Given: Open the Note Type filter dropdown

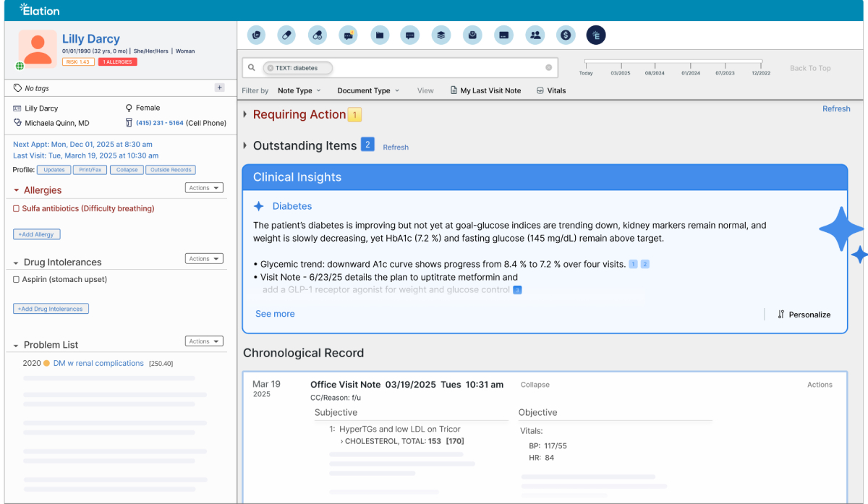Looking at the screenshot, I should [x=299, y=91].
